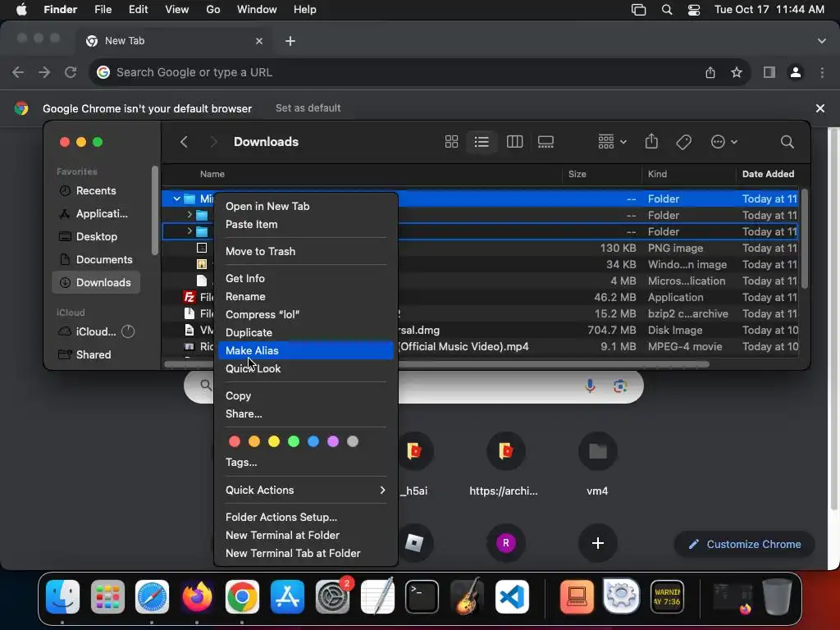Open Share... from context menu
840x630 pixels.
(305, 413)
